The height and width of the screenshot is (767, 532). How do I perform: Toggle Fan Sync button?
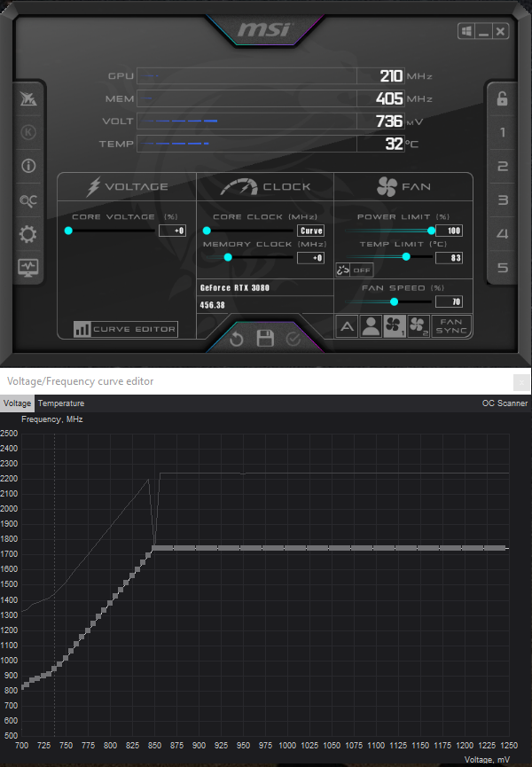coord(450,326)
